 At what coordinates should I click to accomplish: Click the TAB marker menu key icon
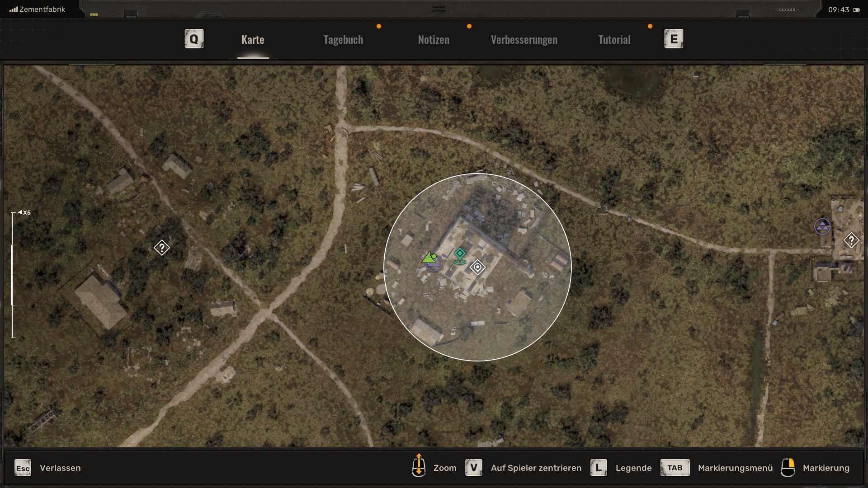[675, 468]
